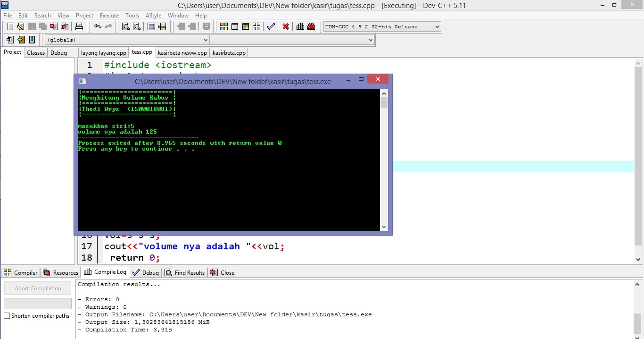
Task: Minimize the tess.exe console window
Action: point(348,79)
